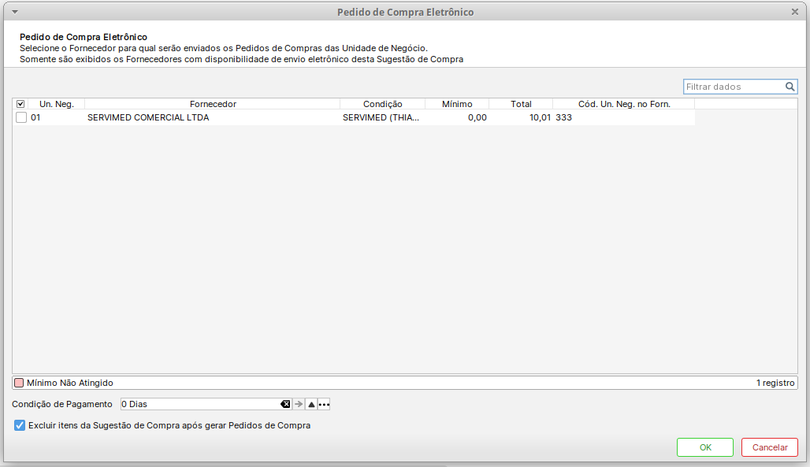Open the window menu arrow in title bar
Image resolution: width=810 pixels, height=467 pixels.
14,12
